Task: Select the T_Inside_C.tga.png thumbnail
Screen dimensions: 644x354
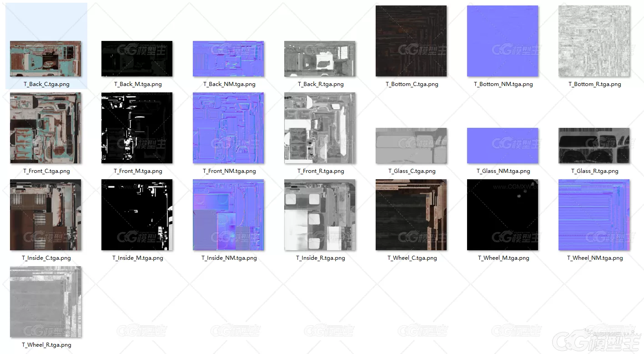Action: [x=45, y=215]
